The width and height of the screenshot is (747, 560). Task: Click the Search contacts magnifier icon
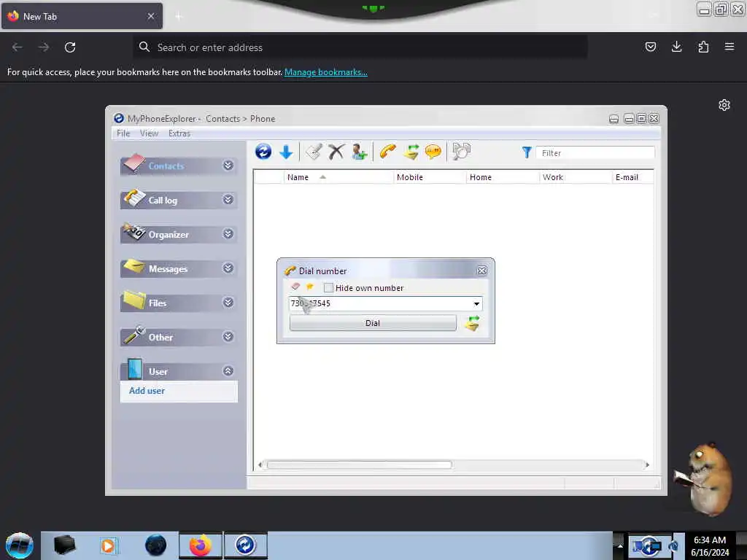point(461,152)
